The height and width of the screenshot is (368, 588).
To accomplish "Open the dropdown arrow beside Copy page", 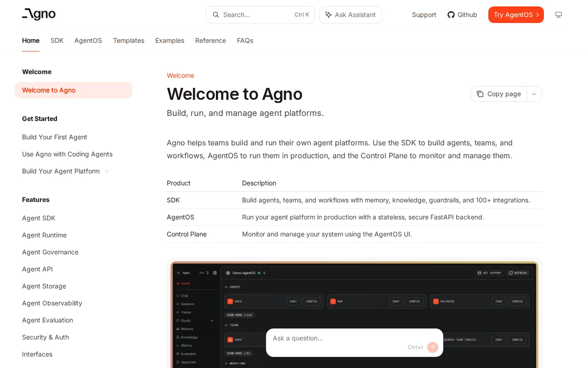I will 534,94.
